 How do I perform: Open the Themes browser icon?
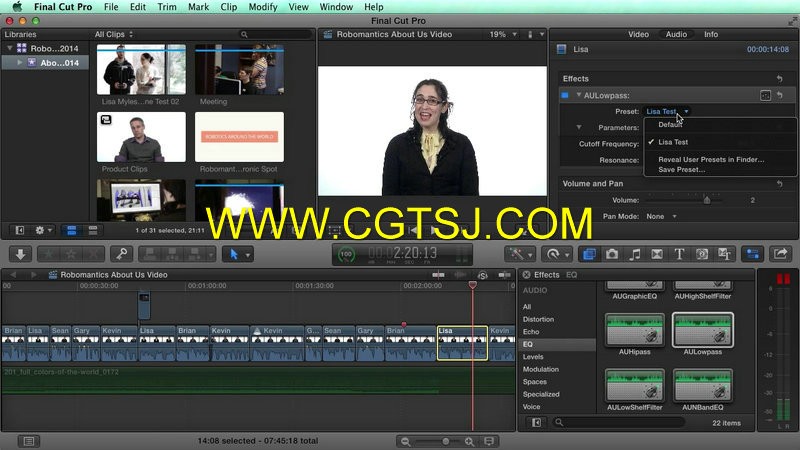coord(724,254)
